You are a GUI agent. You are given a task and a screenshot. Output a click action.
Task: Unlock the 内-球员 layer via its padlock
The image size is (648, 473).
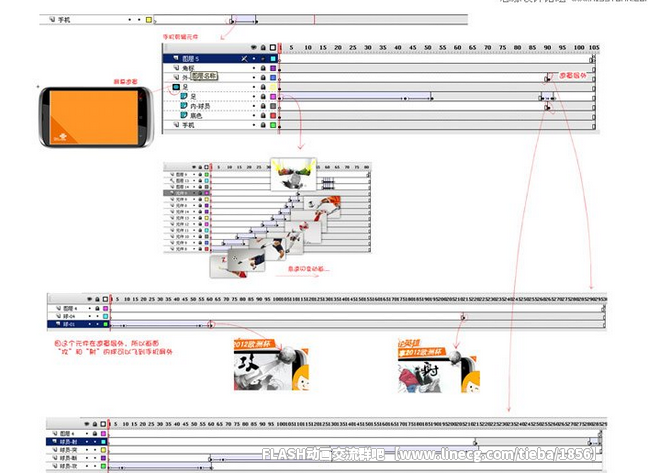coord(263,106)
